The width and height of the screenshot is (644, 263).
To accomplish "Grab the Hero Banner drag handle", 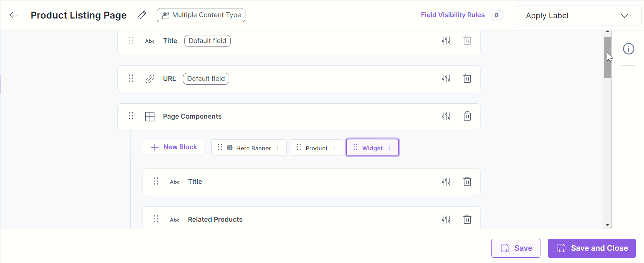I will (x=220, y=147).
